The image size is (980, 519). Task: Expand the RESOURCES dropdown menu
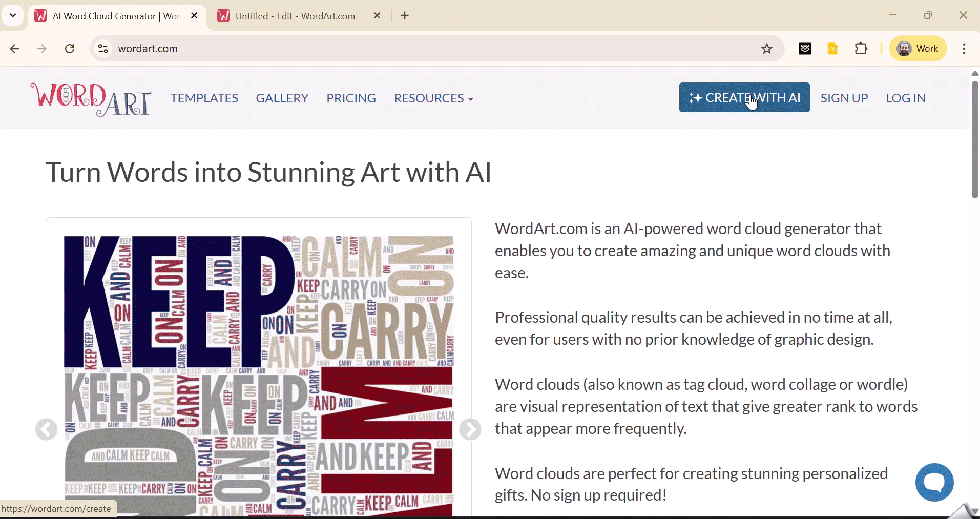tap(433, 98)
